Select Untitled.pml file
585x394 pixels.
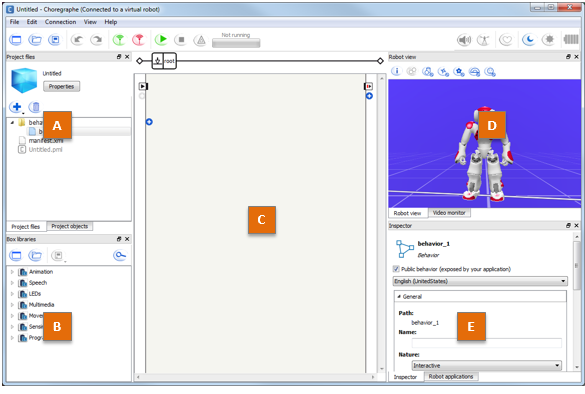[x=45, y=150]
